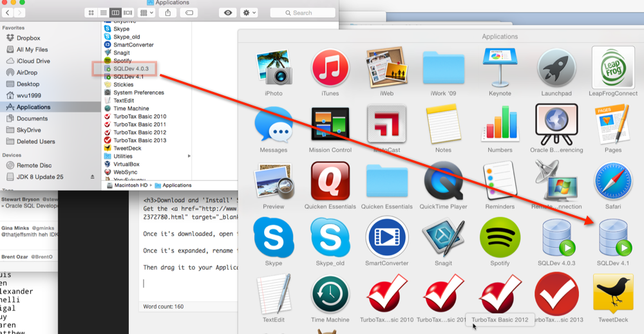Click the Finder Search field
Image resolution: width=644 pixels, height=334 pixels.
pyautogui.click(x=303, y=13)
